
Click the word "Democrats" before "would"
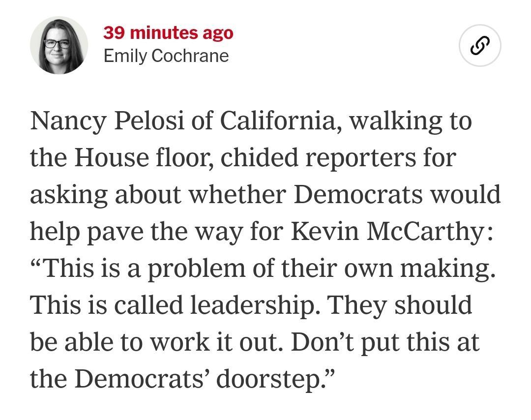(358, 194)
